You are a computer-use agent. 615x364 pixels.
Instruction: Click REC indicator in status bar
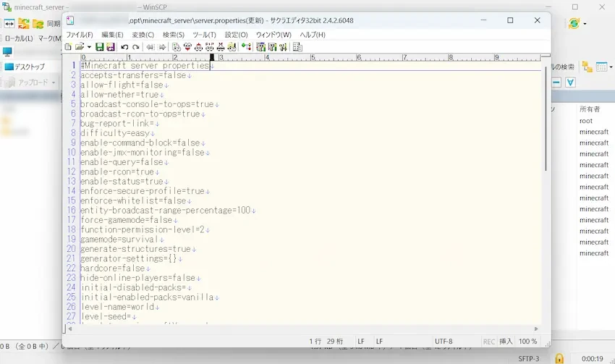(x=488, y=342)
